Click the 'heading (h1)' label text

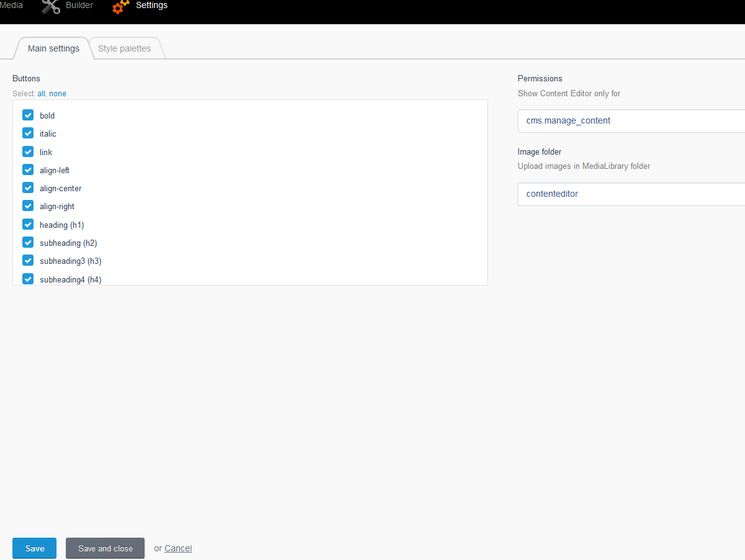(61, 225)
